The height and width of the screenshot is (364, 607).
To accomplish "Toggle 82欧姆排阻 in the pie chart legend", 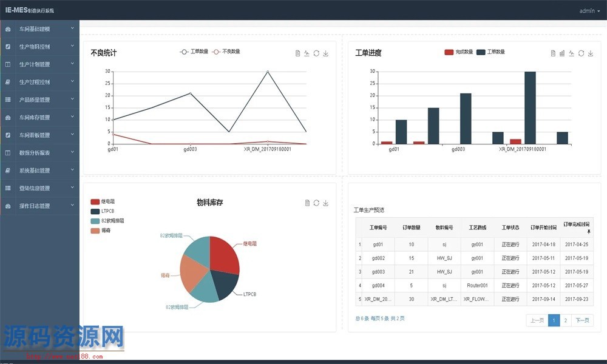I will point(107,221).
